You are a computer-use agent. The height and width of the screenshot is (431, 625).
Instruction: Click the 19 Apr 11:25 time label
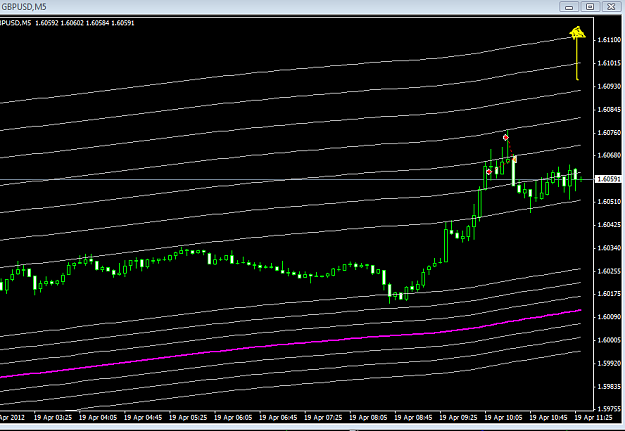coord(593,417)
